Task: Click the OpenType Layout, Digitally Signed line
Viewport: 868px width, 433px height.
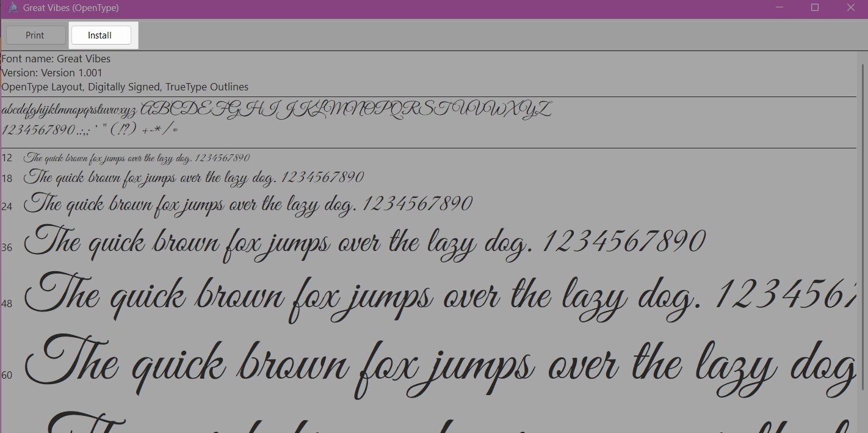Action: click(x=125, y=87)
